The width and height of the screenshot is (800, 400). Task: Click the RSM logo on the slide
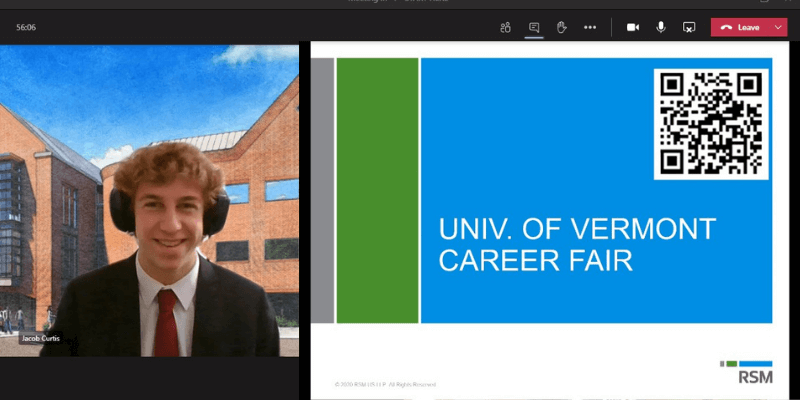click(746, 372)
